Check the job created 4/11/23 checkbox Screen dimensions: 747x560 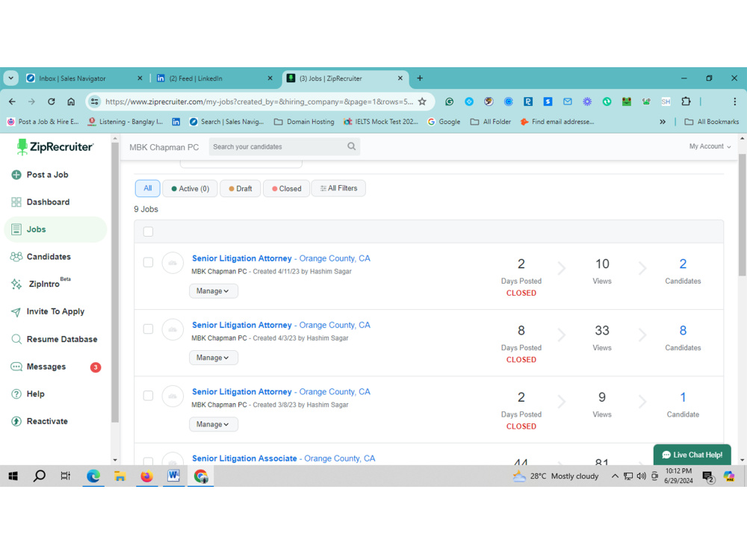point(148,262)
